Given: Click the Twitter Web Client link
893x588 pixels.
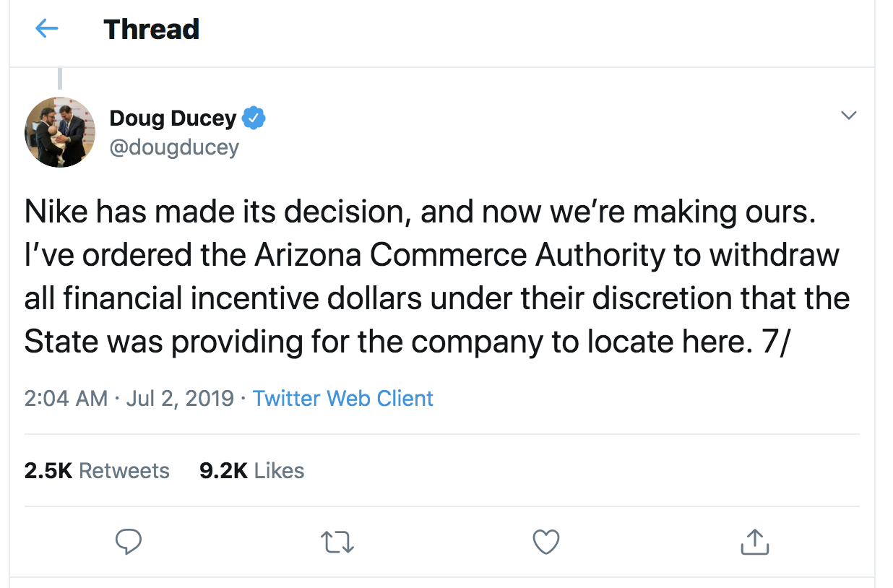Looking at the screenshot, I should [x=342, y=398].
